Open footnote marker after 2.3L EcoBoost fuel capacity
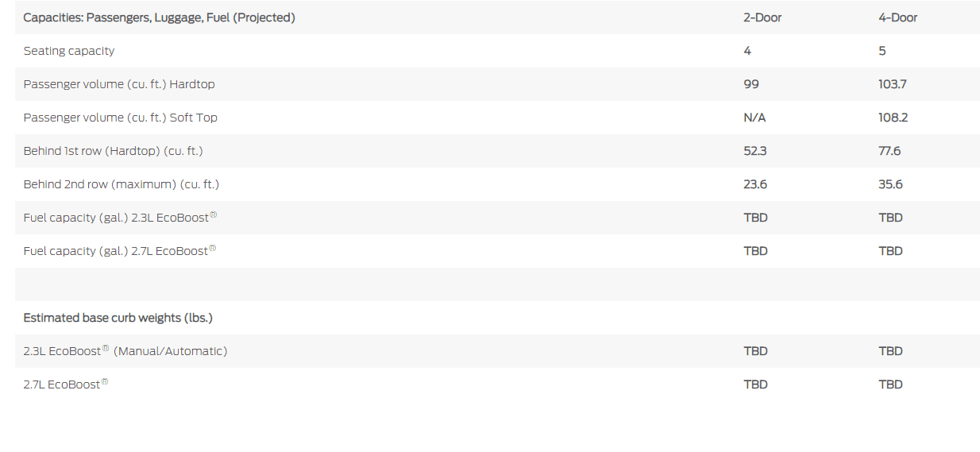This screenshot has width=980, height=452. point(213,214)
